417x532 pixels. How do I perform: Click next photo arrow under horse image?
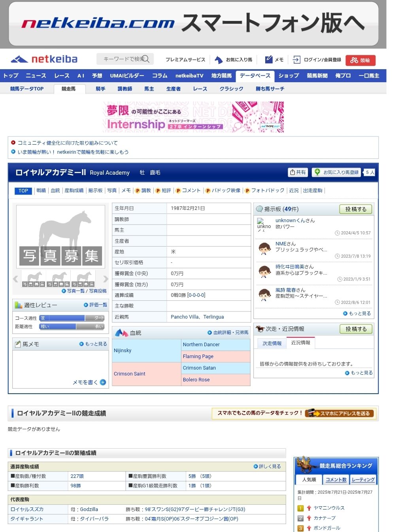106,279
